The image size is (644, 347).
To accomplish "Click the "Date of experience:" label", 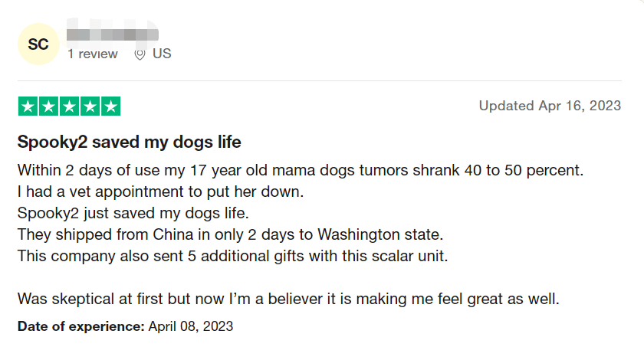I will point(80,326).
